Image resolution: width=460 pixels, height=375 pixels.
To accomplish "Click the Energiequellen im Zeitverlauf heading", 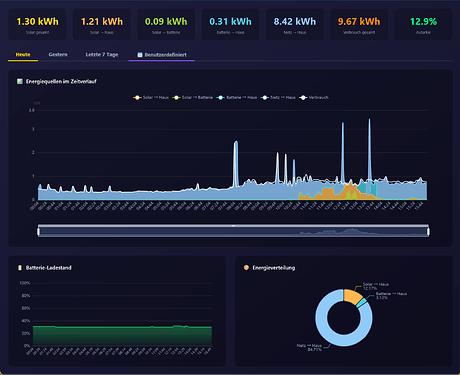I will (61, 81).
